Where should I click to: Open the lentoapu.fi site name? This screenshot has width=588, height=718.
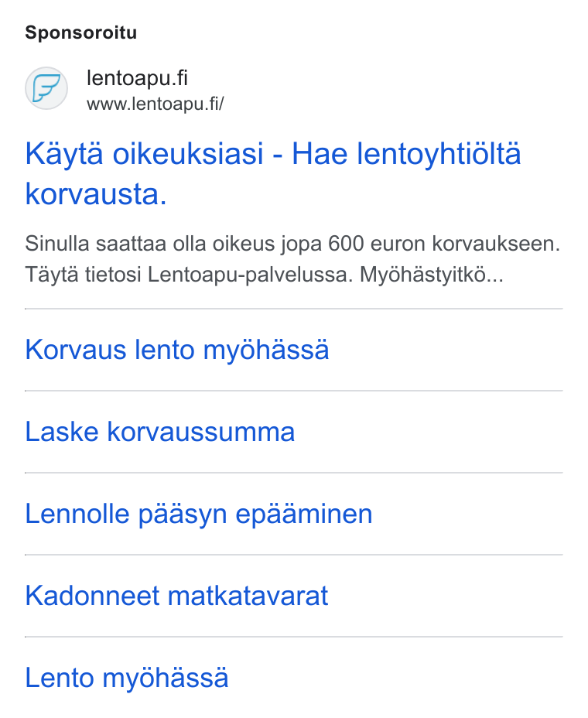137,78
